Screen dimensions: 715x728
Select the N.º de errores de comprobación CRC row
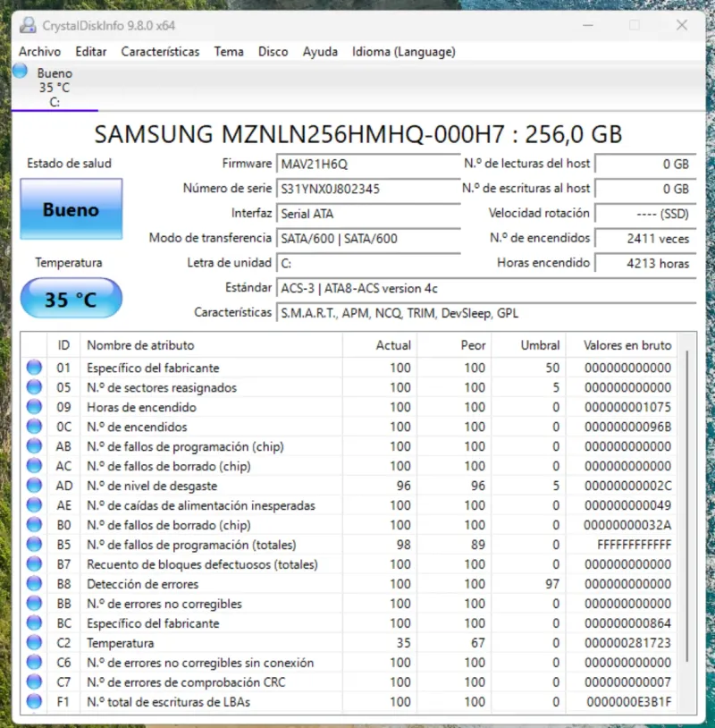[x=349, y=681]
